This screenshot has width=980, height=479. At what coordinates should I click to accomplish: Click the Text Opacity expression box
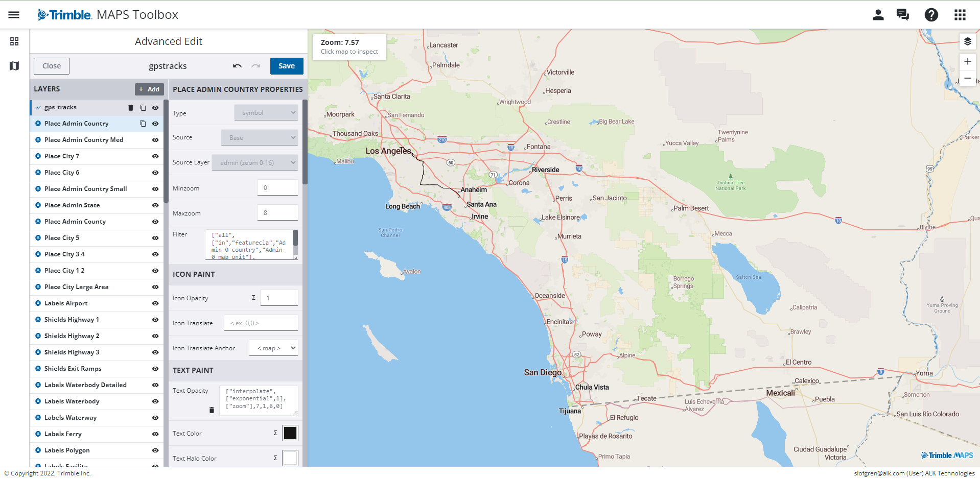259,401
